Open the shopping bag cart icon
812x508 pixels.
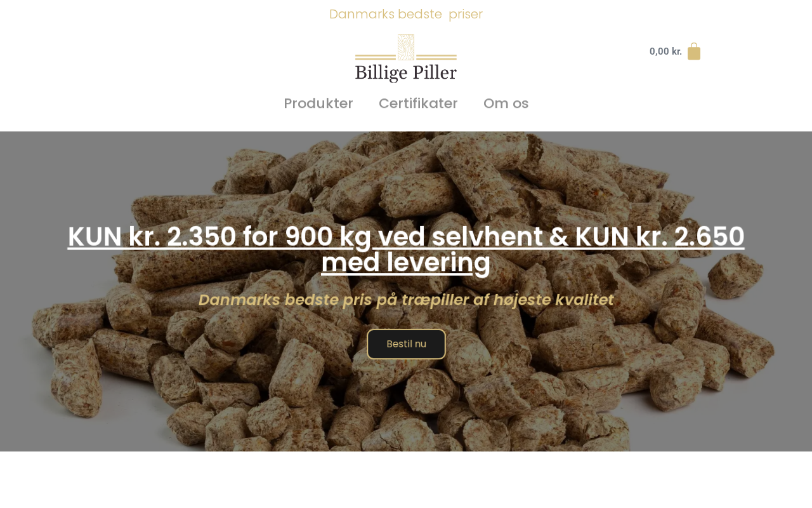pos(694,51)
